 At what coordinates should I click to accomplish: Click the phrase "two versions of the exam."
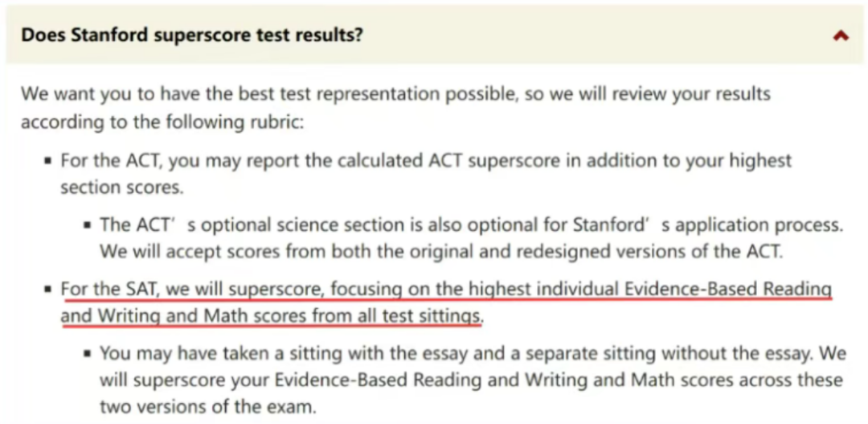207,406
